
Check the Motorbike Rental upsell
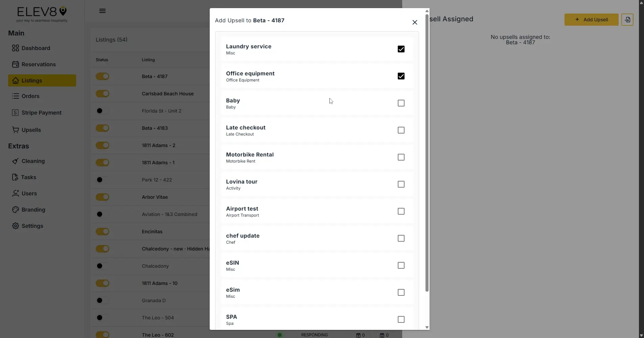coord(401,157)
